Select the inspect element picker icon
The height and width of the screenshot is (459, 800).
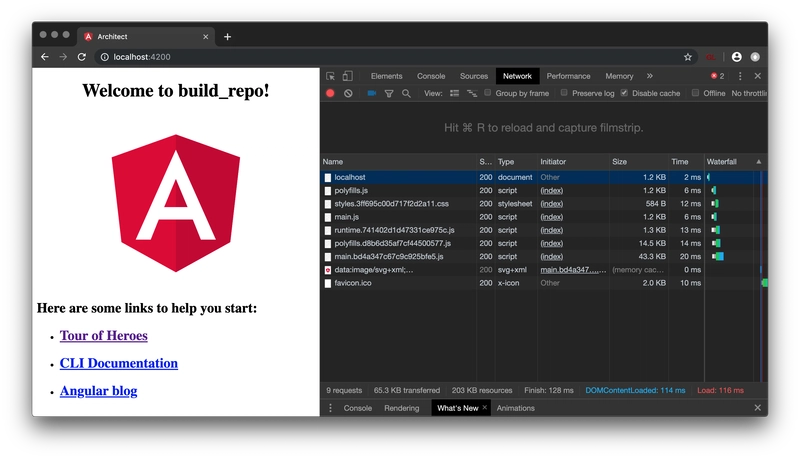tap(331, 76)
